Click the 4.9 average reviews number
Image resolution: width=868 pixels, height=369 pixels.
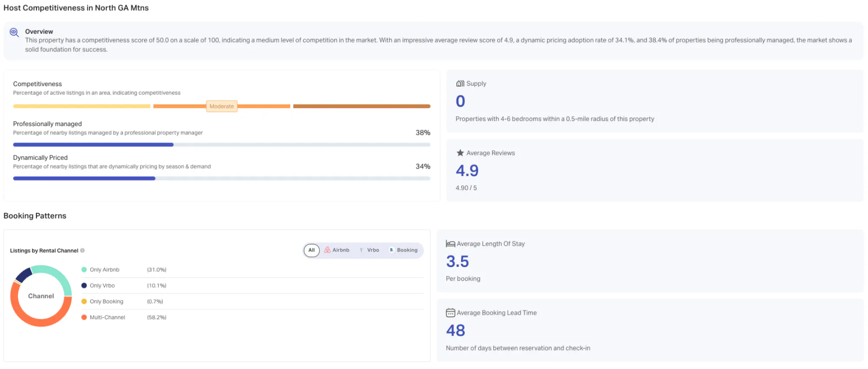point(467,170)
